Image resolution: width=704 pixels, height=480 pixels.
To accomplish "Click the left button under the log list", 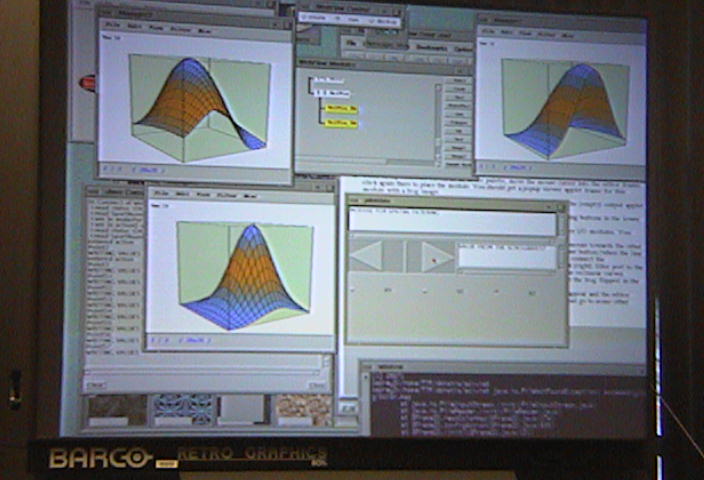I will [x=97, y=385].
